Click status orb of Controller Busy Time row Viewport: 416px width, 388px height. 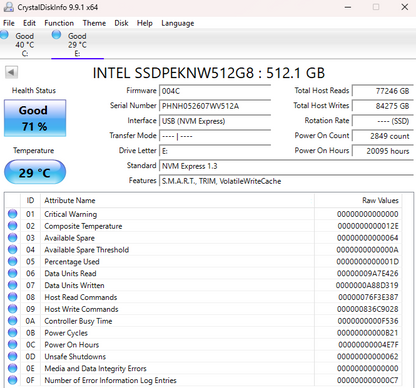click(x=12, y=321)
